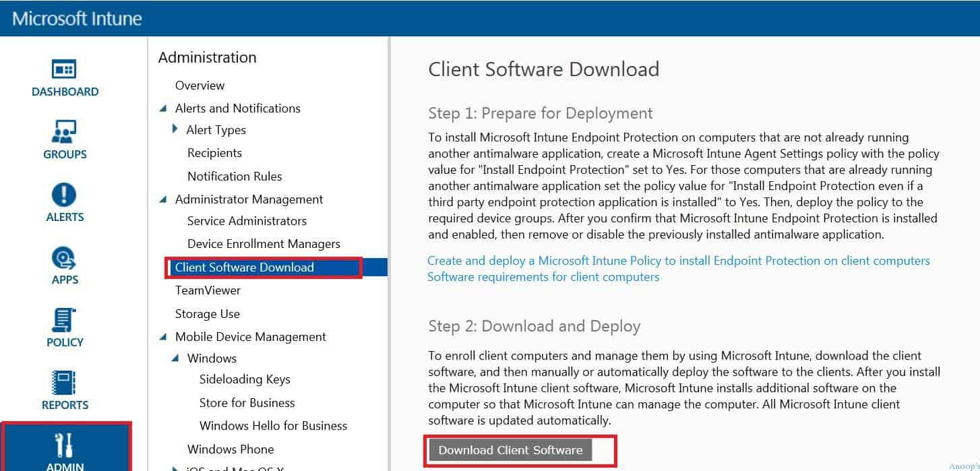Click the Microsoft Intune header title
This screenshot has width=980, height=471.
(x=77, y=18)
